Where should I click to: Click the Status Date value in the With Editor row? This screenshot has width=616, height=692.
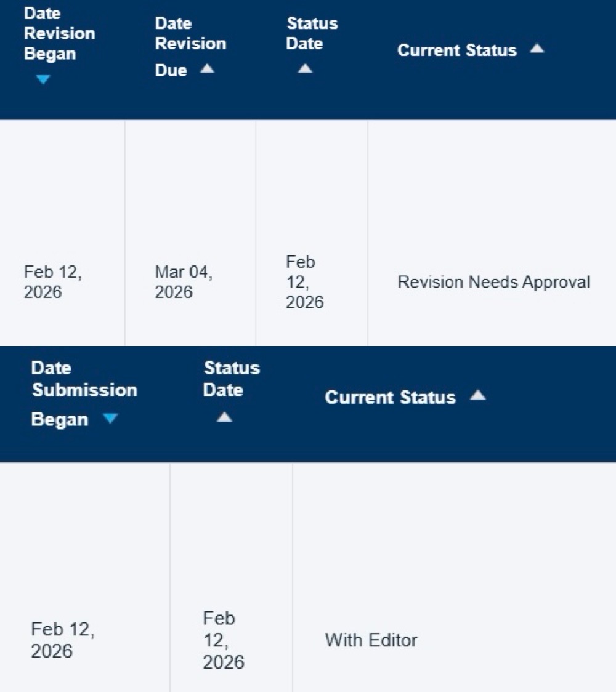coord(223,640)
